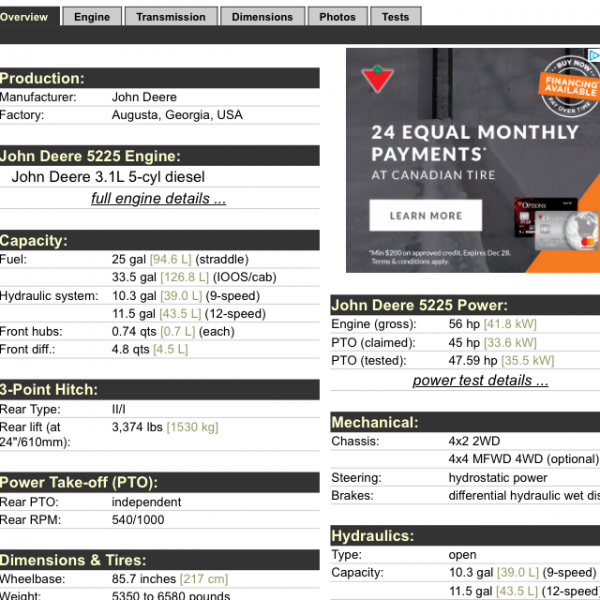Click the Rear PTO value 'independent'
This screenshot has height=600, width=600.
coord(147,502)
